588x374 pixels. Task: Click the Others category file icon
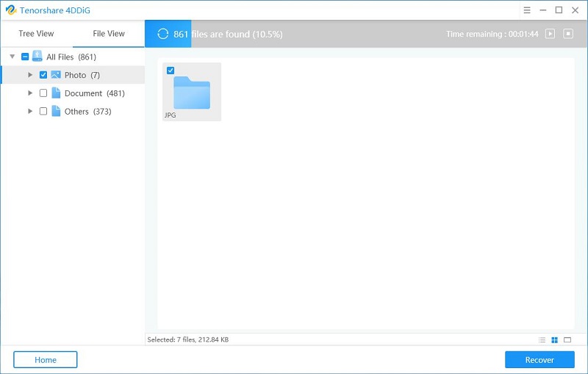56,111
